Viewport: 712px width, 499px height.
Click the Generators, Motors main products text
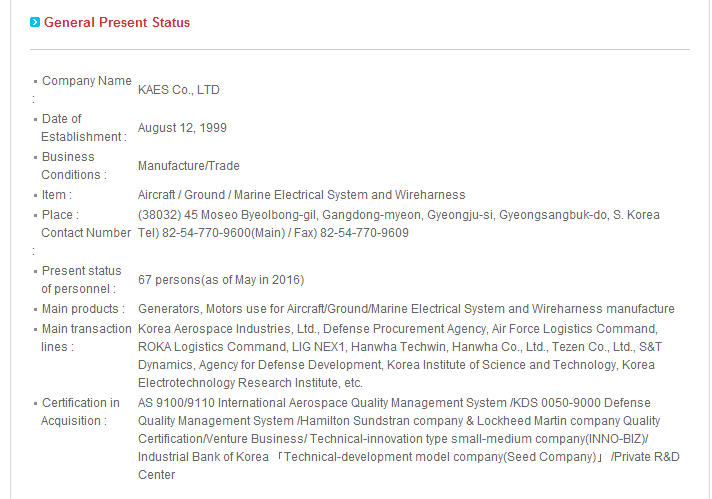406,309
